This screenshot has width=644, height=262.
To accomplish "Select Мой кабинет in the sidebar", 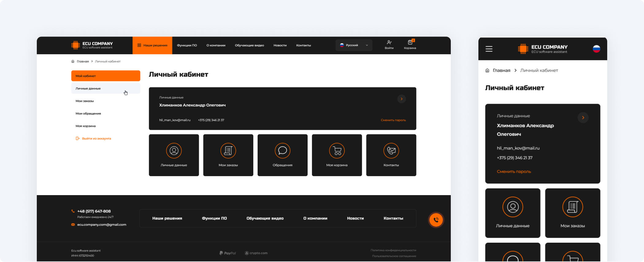I will (x=106, y=76).
